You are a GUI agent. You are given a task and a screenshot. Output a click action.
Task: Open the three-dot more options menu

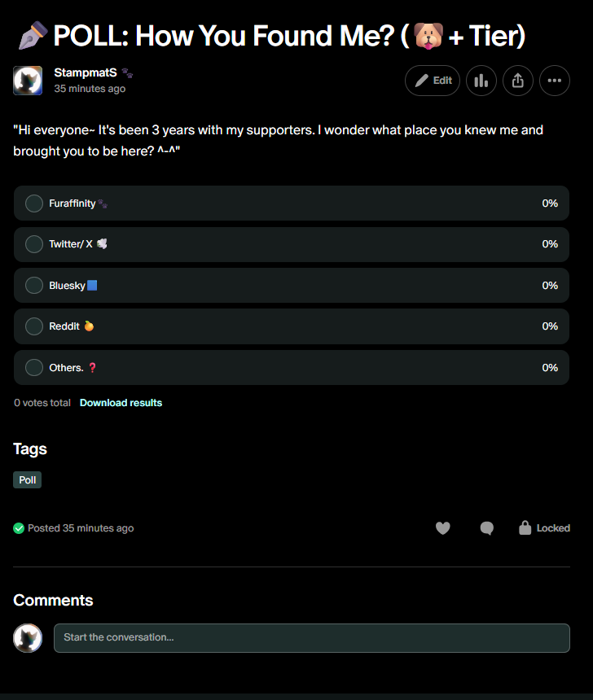click(555, 81)
